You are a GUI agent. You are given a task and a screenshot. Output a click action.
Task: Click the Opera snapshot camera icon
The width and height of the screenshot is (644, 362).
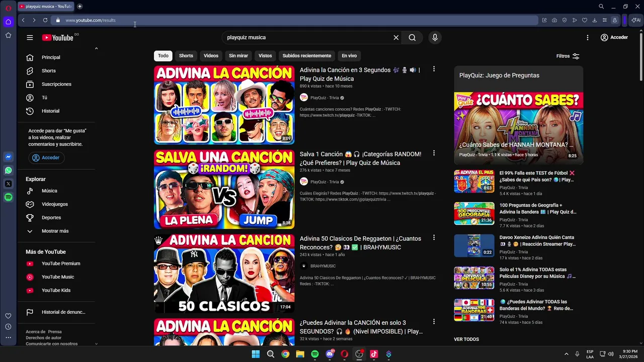point(554,20)
